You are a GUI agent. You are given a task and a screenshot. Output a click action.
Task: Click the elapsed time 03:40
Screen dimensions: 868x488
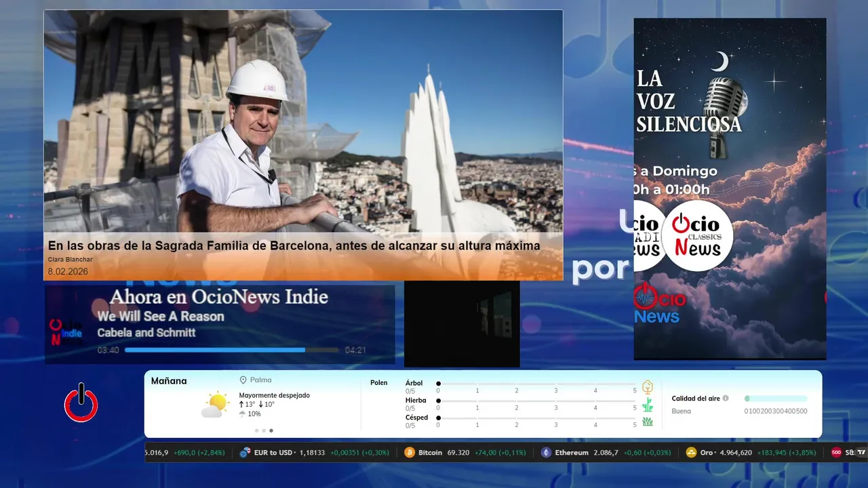pyautogui.click(x=108, y=350)
